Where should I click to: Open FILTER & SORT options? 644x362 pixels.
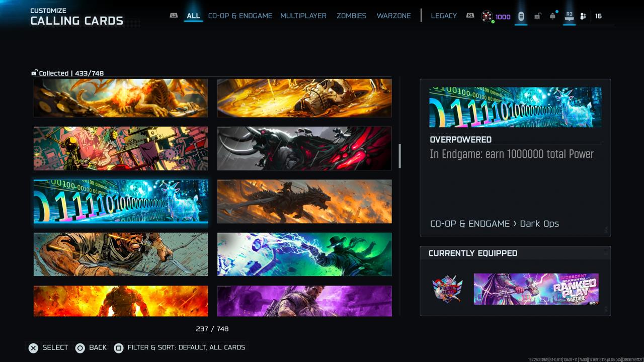[180, 347]
